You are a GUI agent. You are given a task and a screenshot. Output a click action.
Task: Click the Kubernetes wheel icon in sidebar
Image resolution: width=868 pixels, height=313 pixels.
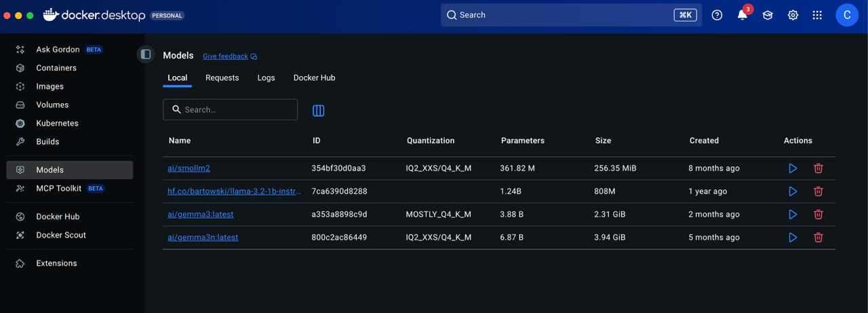[x=20, y=123]
